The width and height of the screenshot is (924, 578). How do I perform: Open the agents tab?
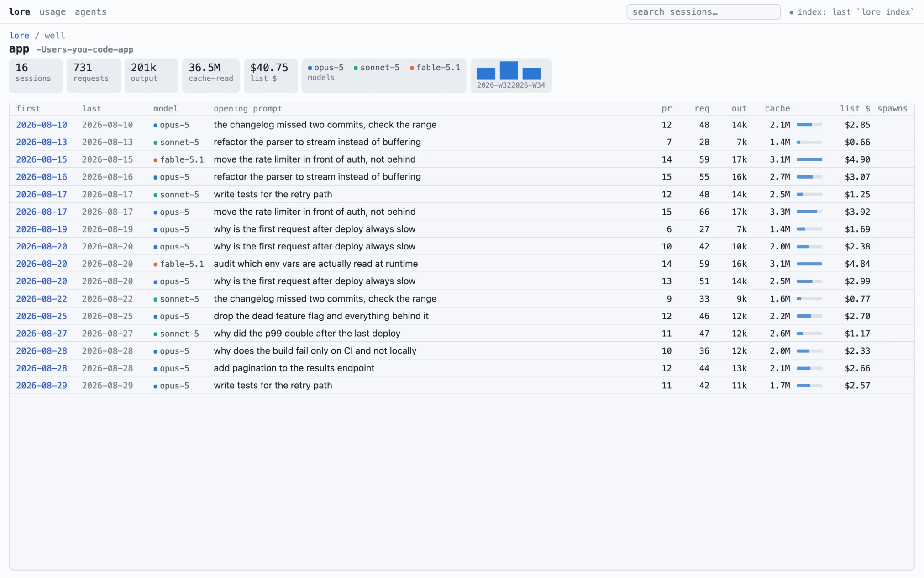coord(90,12)
